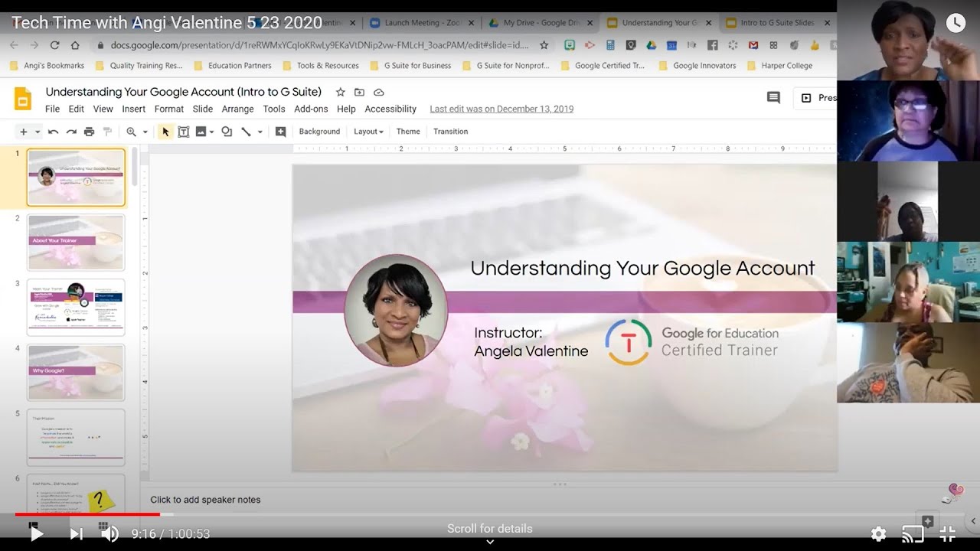
Task: Open the Edit menu
Action: pos(77,109)
